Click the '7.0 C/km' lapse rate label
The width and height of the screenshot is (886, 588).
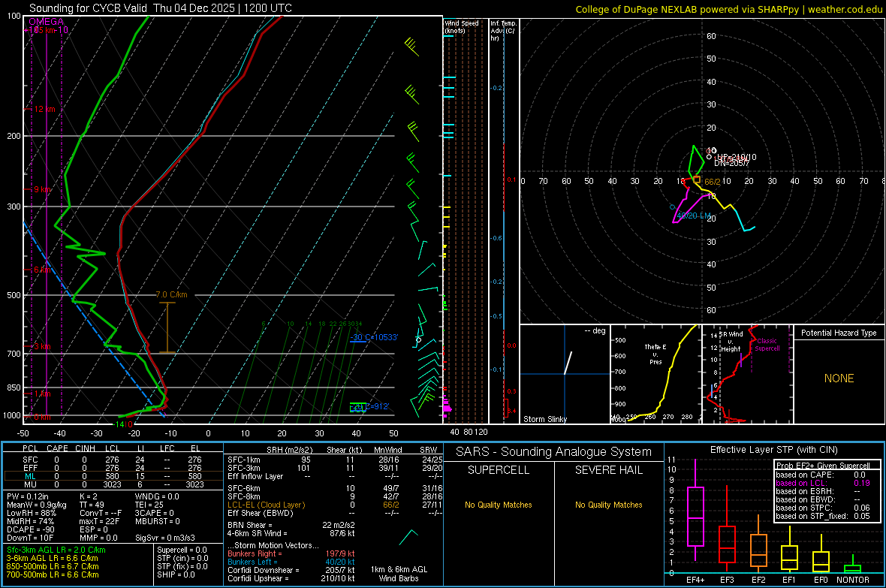tap(171, 294)
